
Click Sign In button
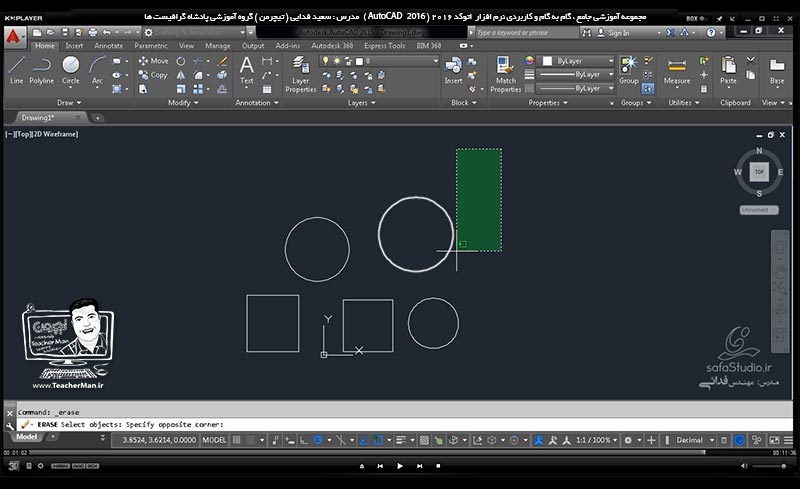coord(614,33)
